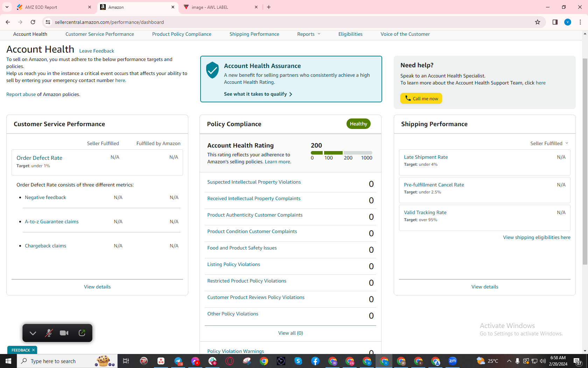Switch to the AMZ EOD Report tab
Image resolution: width=588 pixels, height=368 pixels.
54,7
